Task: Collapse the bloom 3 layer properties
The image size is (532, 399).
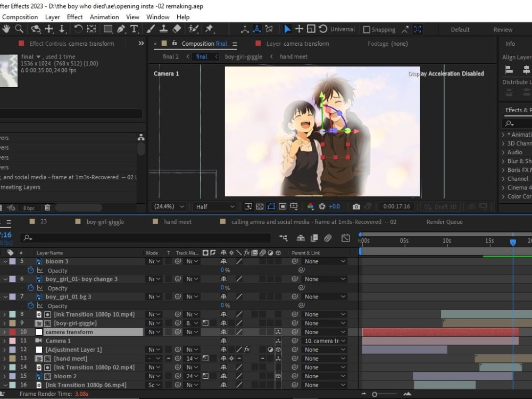Action: (x=5, y=261)
